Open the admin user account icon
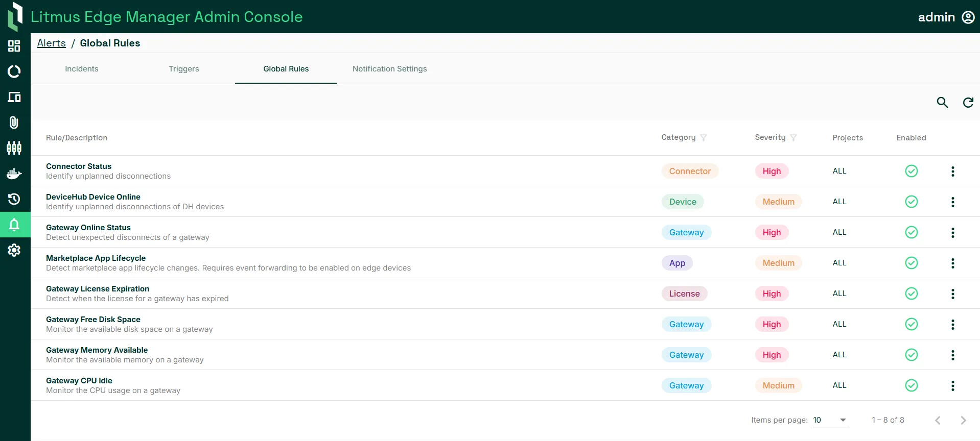980x441 pixels. tap(968, 17)
